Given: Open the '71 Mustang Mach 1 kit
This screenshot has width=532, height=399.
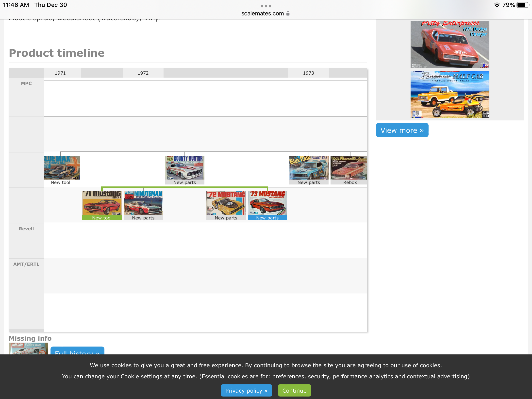Looking at the screenshot, I should pos(102,203).
